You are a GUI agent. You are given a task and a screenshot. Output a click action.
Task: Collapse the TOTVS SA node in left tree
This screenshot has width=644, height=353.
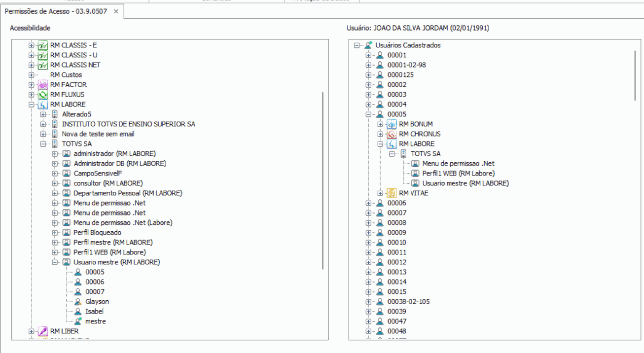tap(43, 144)
